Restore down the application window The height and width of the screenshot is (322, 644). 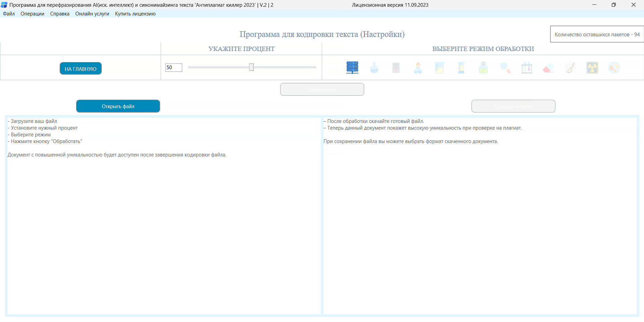(x=614, y=5)
